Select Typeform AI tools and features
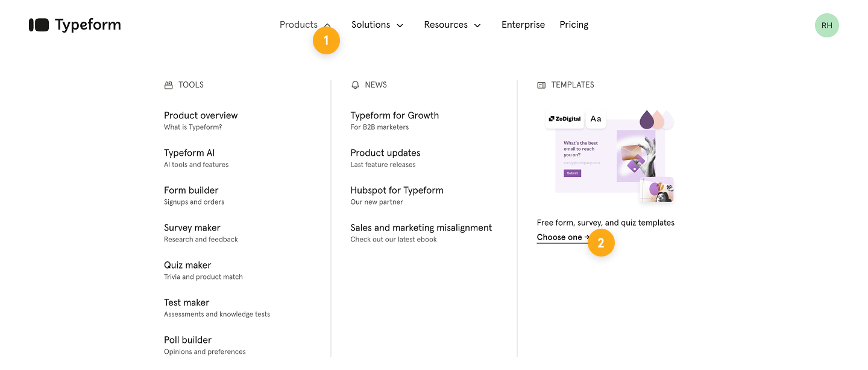Image resolution: width=868 pixels, height=370 pixels. (189, 153)
